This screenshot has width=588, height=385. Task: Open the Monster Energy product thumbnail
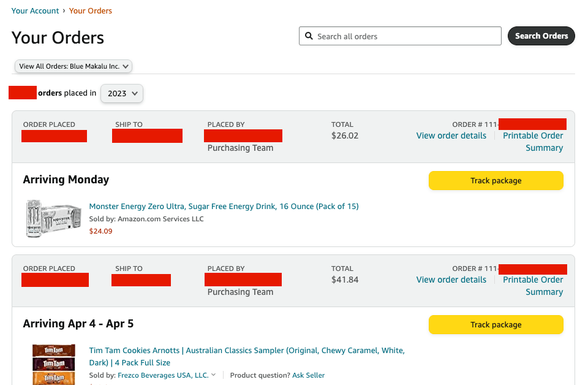54,218
